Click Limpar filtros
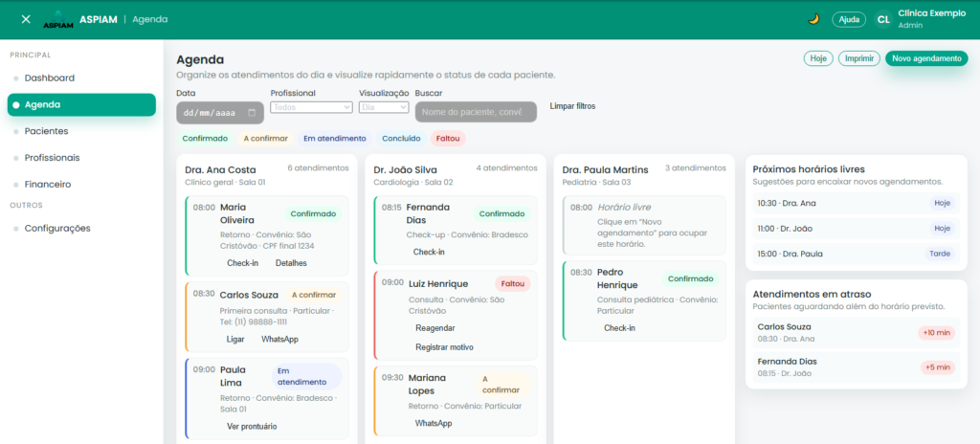The width and height of the screenshot is (980, 444). coord(572,106)
